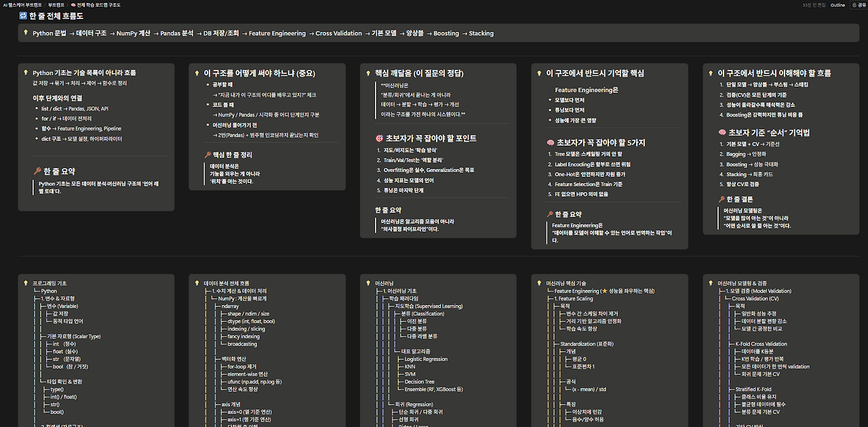The height and width of the screenshot is (427, 868).
Task: Click the lightbulb icon next to '핵심 깨달음'
Action: point(368,73)
